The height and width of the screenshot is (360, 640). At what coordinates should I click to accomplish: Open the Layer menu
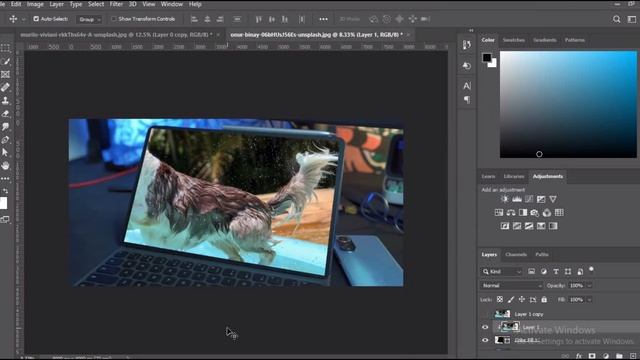pos(56,4)
